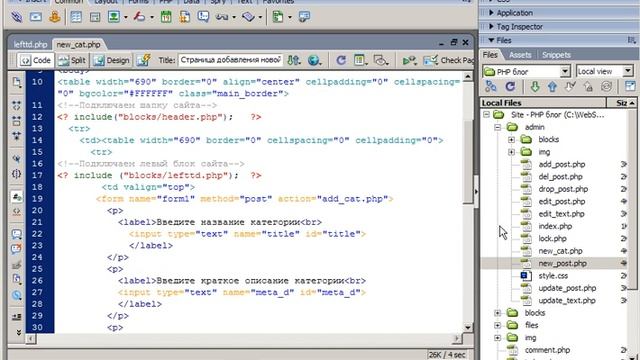Viewport: 640px width, 360px height.
Task: Expand the Application panel
Action: click(491, 13)
